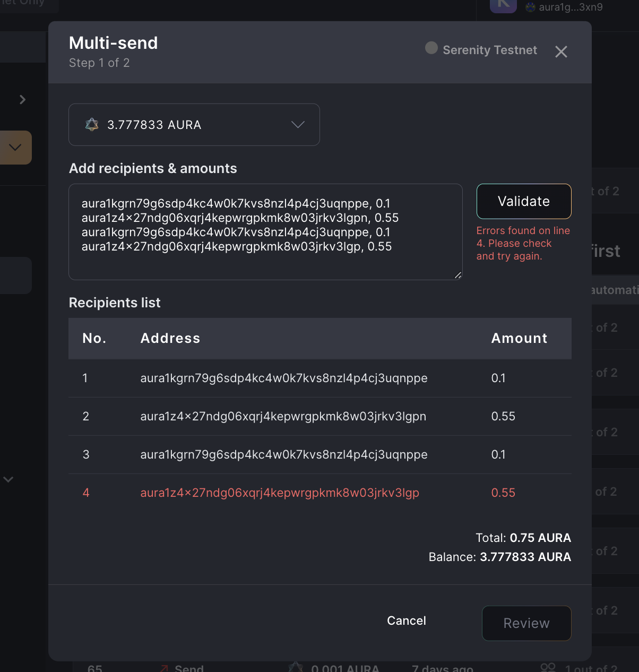Select the recipients and amounts text area

tap(265, 232)
